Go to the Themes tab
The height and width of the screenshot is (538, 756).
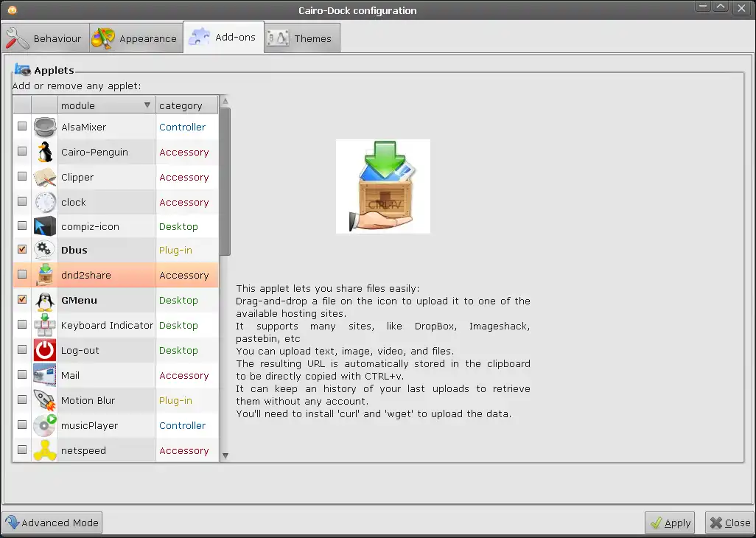point(302,38)
